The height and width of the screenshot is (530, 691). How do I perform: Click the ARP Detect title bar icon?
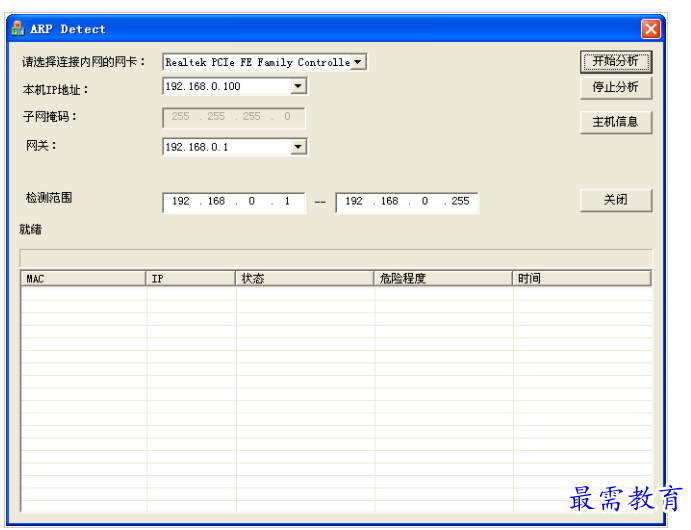tap(18, 29)
